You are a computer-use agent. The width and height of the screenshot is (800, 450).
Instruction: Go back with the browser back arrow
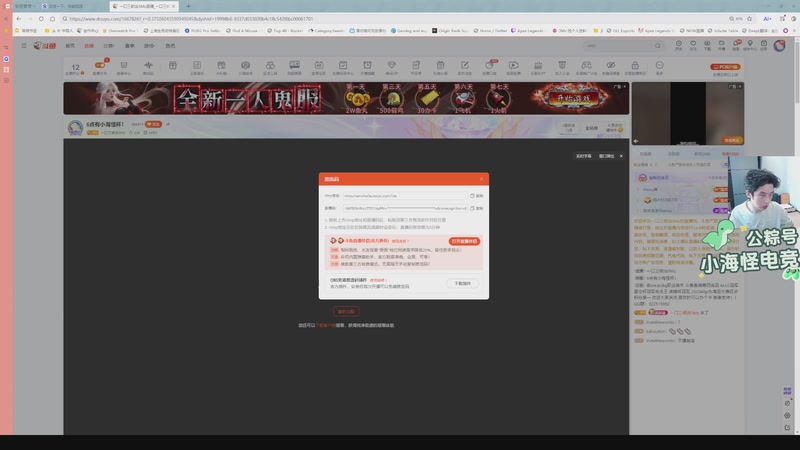(x=19, y=19)
